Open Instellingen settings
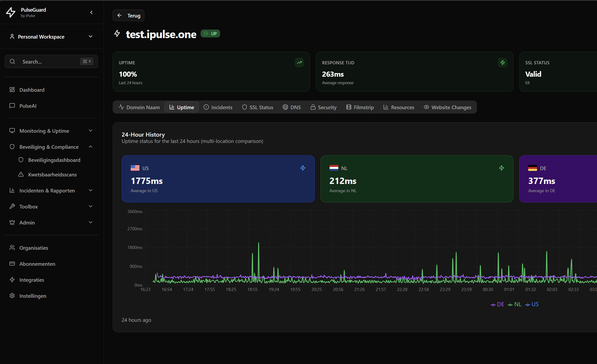 (51, 296)
